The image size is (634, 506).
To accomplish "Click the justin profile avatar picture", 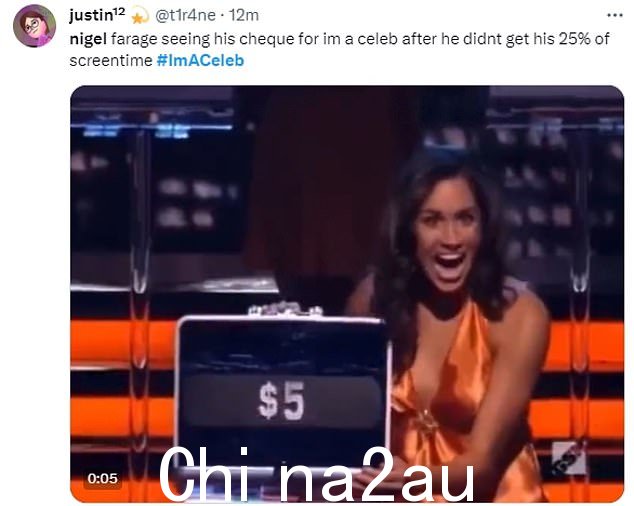I will point(34,26).
